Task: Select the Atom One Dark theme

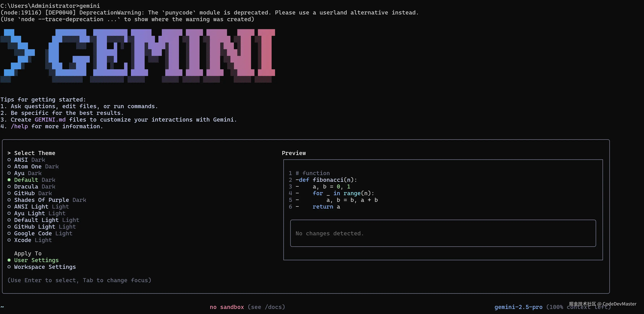Action: pyautogui.click(x=33, y=167)
